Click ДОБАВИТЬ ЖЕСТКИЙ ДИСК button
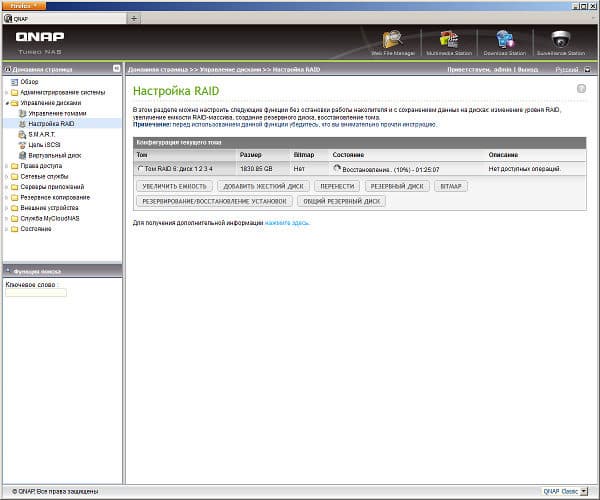Image resolution: width=600 pixels, height=500 pixels. (263, 186)
